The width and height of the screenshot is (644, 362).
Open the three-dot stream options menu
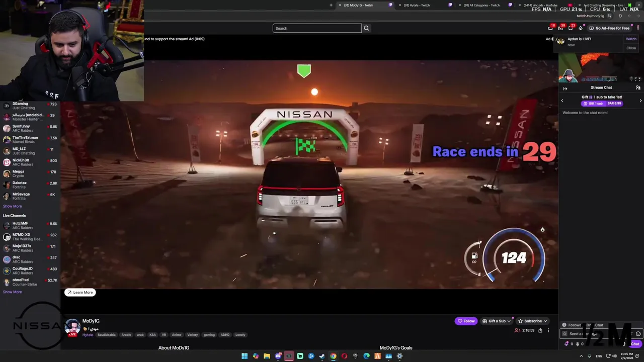coord(548,330)
